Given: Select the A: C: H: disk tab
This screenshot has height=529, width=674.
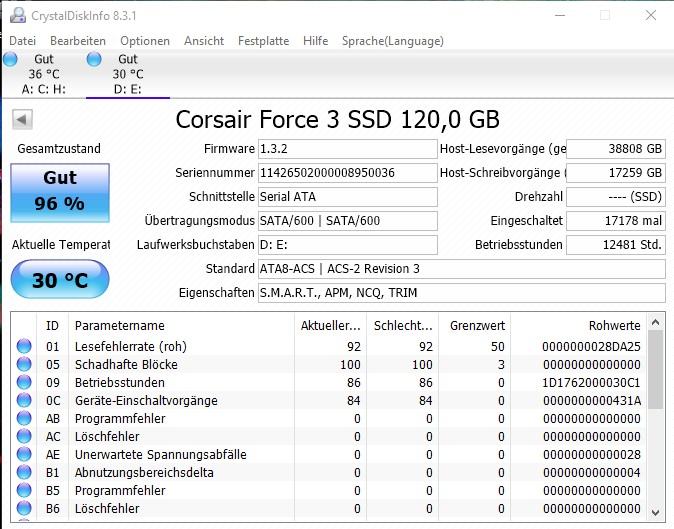Looking at the screenshot, I should [43, 74].
